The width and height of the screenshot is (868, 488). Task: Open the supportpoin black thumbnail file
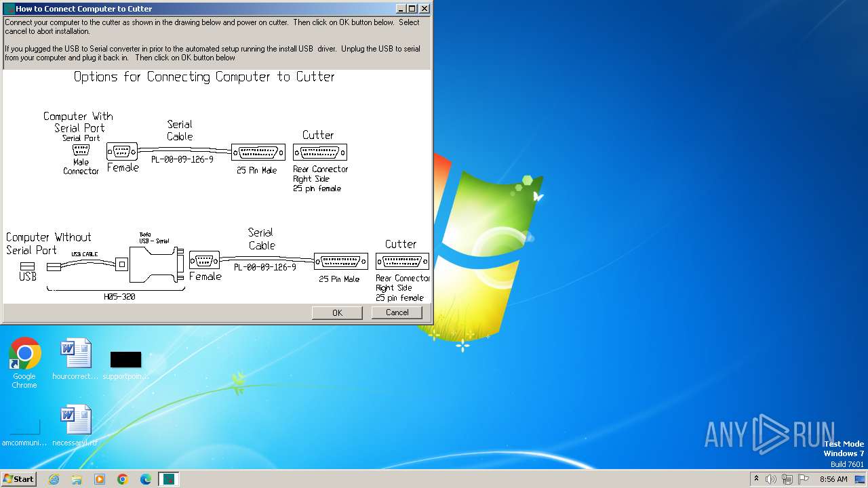coord(125,363)
